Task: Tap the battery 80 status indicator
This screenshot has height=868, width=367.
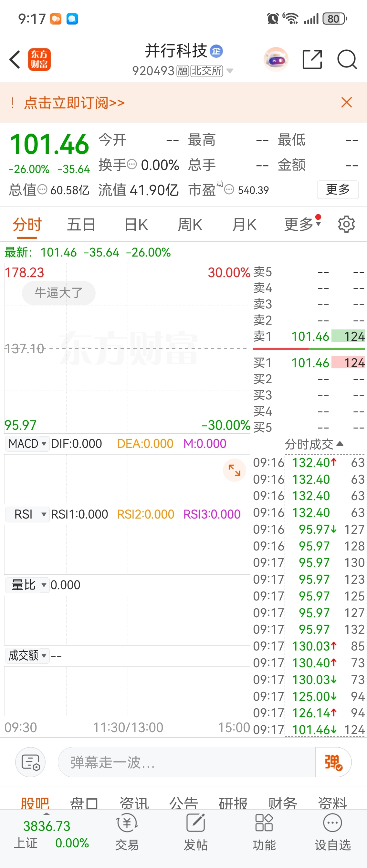Action: point(335,18)
